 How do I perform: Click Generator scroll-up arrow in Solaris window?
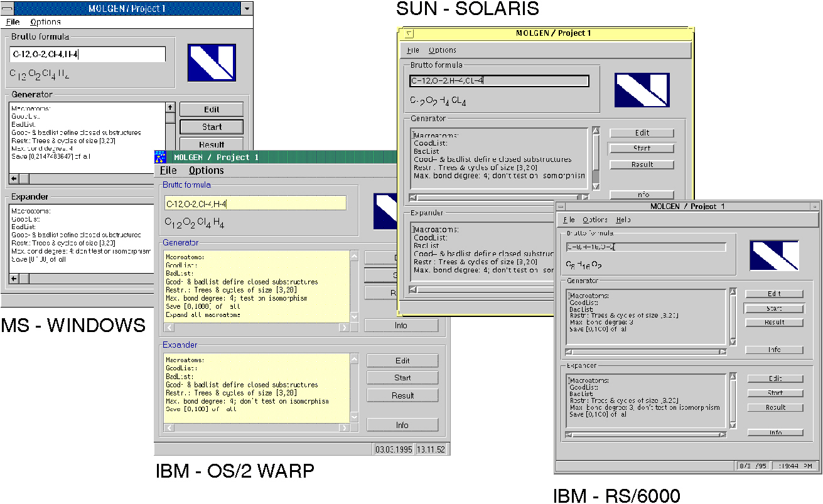(x=596, y=131)
